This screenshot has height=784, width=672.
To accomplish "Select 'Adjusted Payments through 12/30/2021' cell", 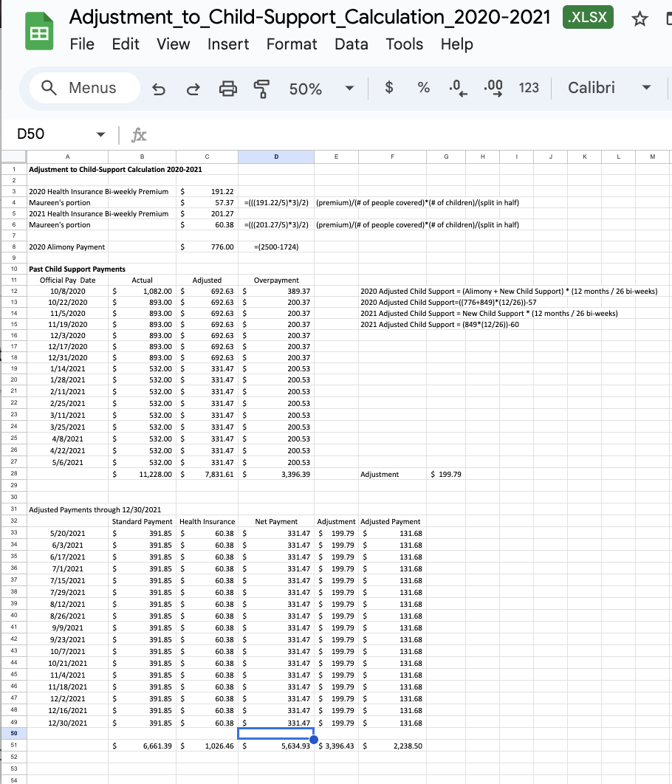I will 95,510.
